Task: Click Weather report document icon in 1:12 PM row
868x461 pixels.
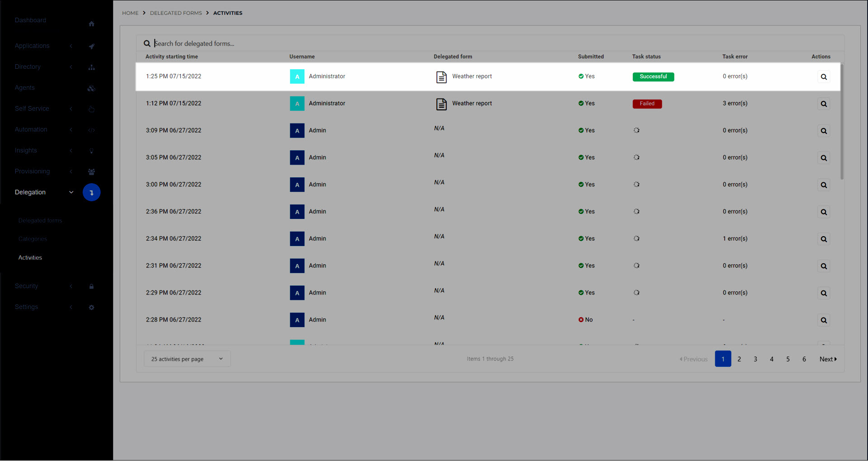Action: 441,104
